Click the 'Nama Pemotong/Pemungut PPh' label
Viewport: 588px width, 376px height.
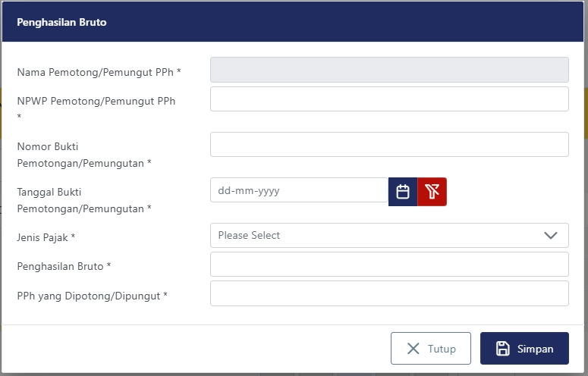pyautogui.click(x=99, y=73)
